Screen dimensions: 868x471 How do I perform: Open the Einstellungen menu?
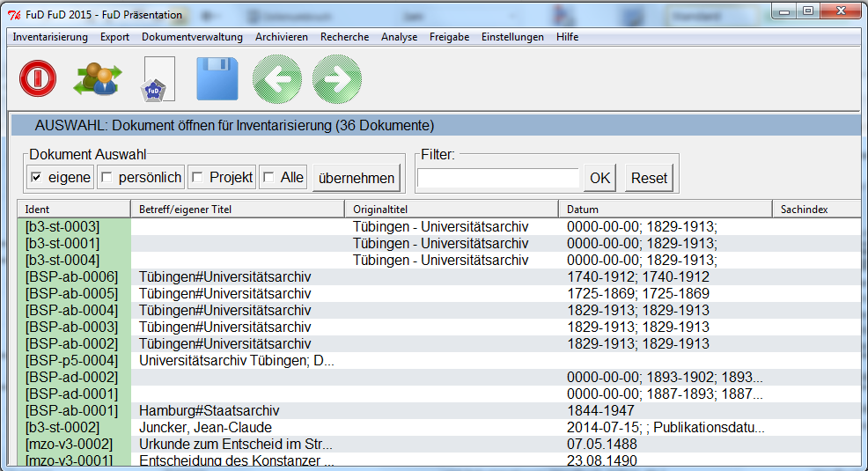pyautogui.click(x=512, y=37)
